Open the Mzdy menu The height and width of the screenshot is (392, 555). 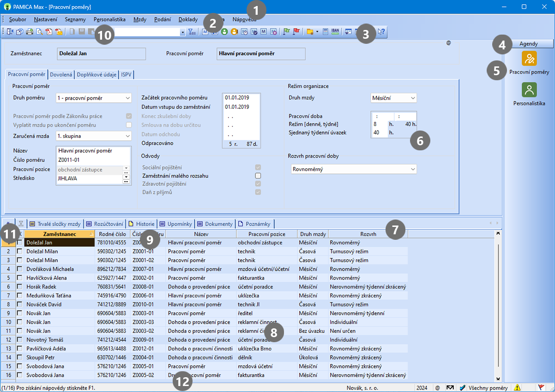(140, 19)
